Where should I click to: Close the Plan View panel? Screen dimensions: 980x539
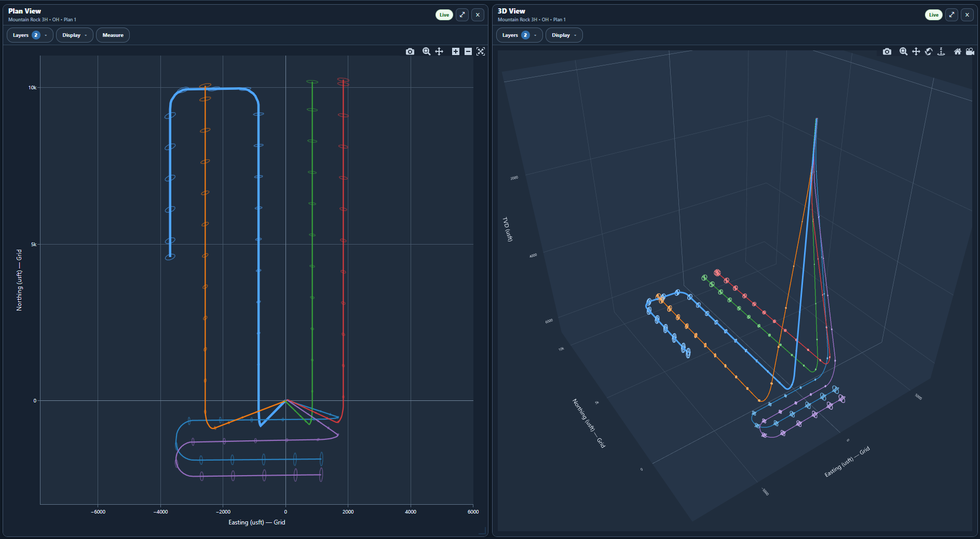478,15
